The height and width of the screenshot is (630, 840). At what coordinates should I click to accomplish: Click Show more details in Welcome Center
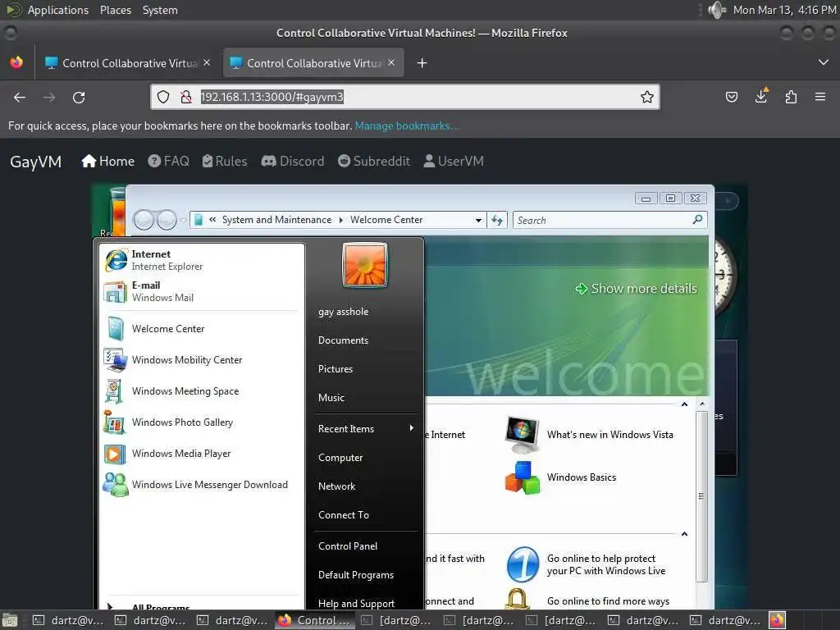coord(636,288)
